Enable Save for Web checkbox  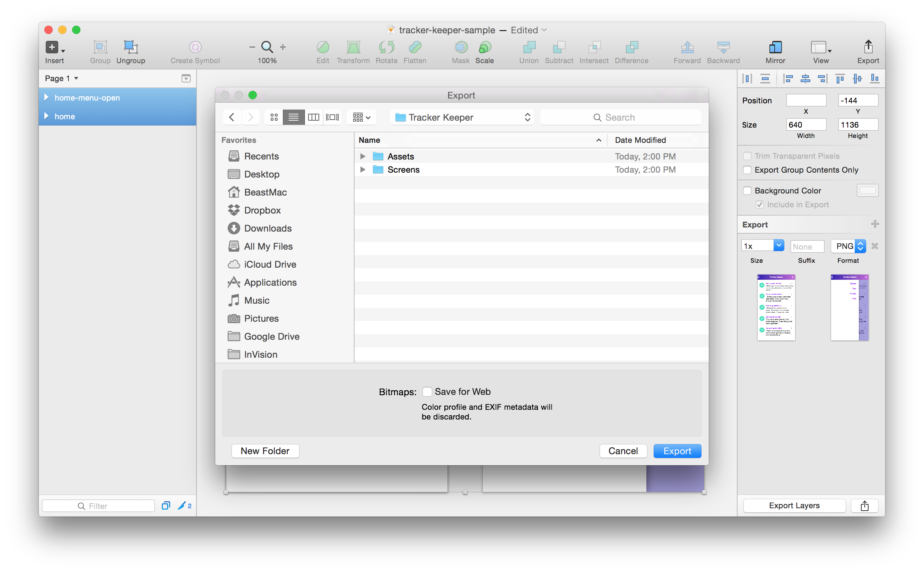coord(427,392)
